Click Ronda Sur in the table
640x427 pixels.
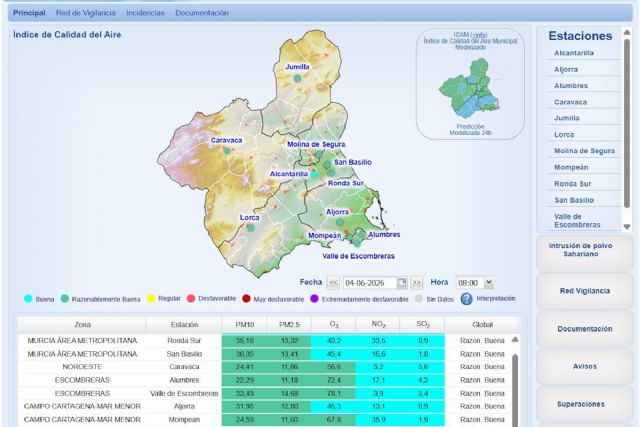pyautogui.click(x=184, y=340)
